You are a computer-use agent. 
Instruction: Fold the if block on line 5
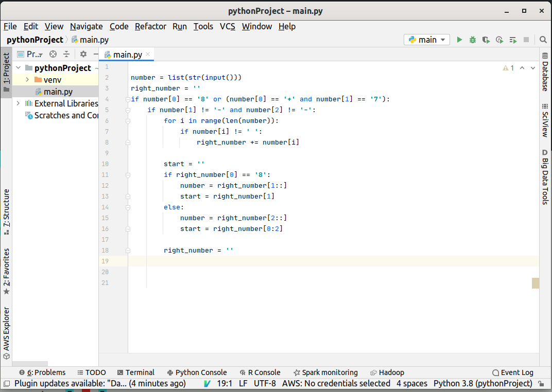click(128, 111)
